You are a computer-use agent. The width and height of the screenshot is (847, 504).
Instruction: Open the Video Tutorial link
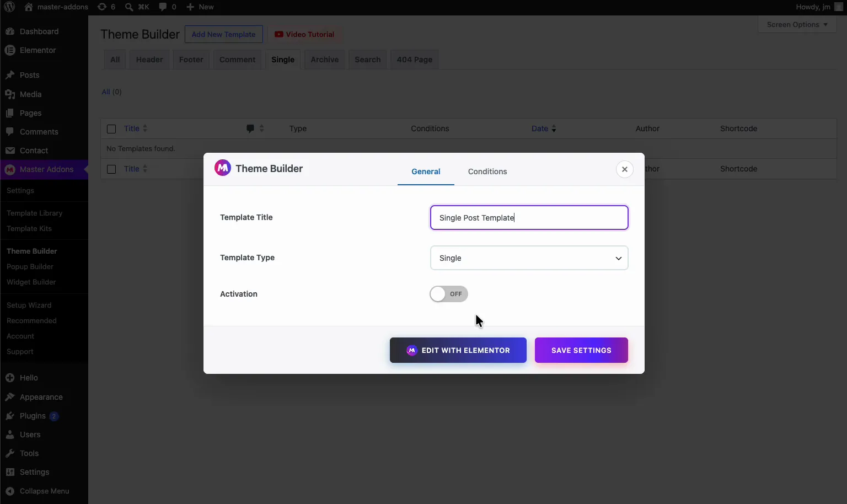click(304, 34)
